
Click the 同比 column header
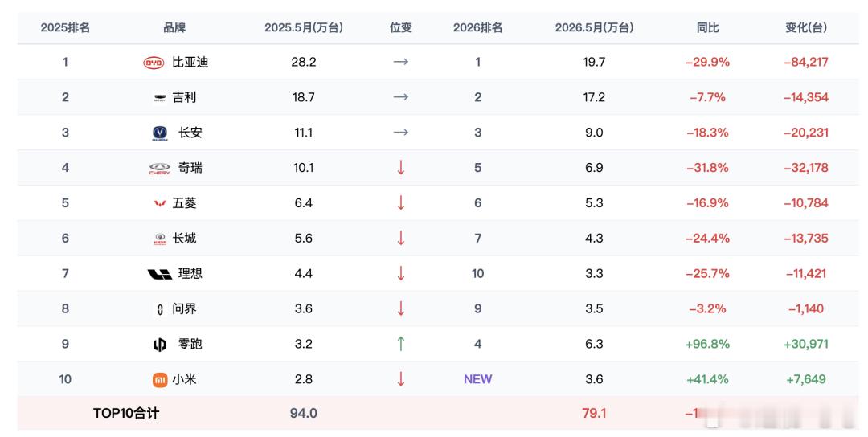click(x=707, y=27)
